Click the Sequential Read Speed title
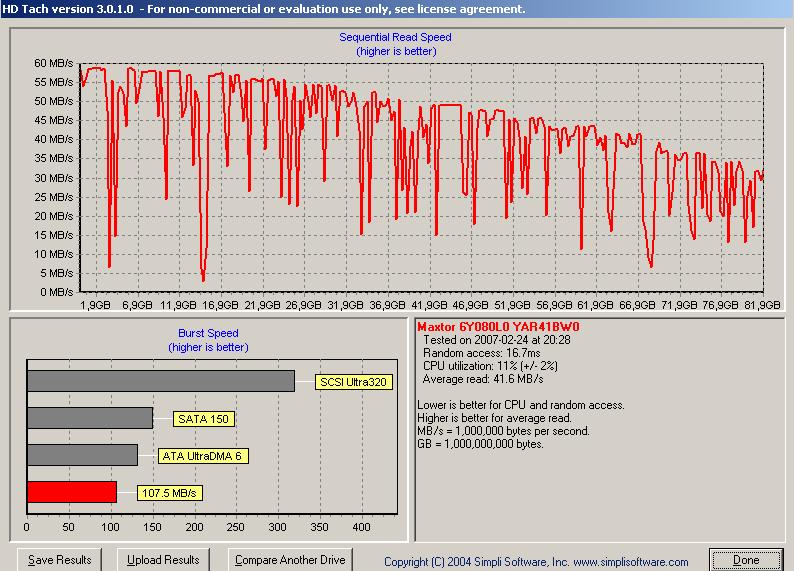794x571 pixels. pyautogui.click(x=395, y=37)
